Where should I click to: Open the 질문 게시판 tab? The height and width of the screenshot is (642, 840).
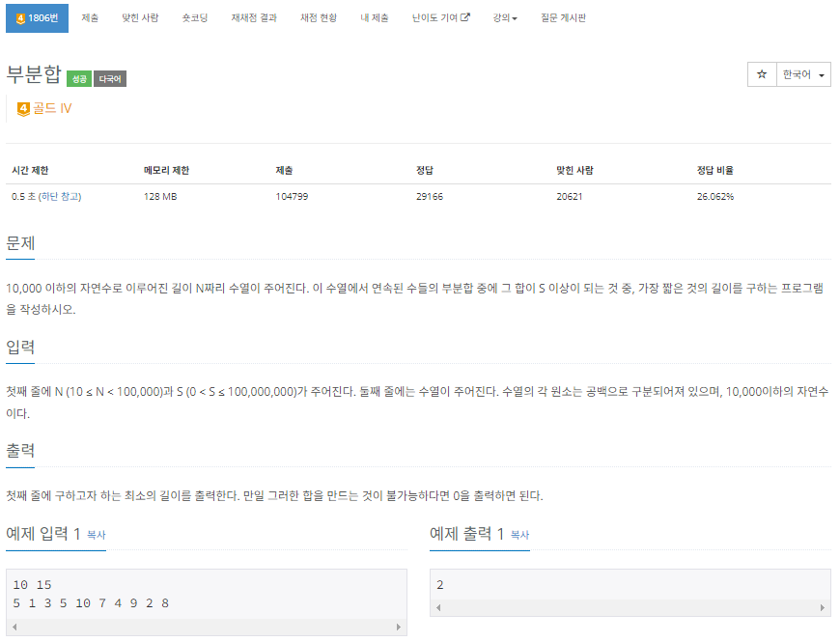pyautogui.click(x=563, y=18)
